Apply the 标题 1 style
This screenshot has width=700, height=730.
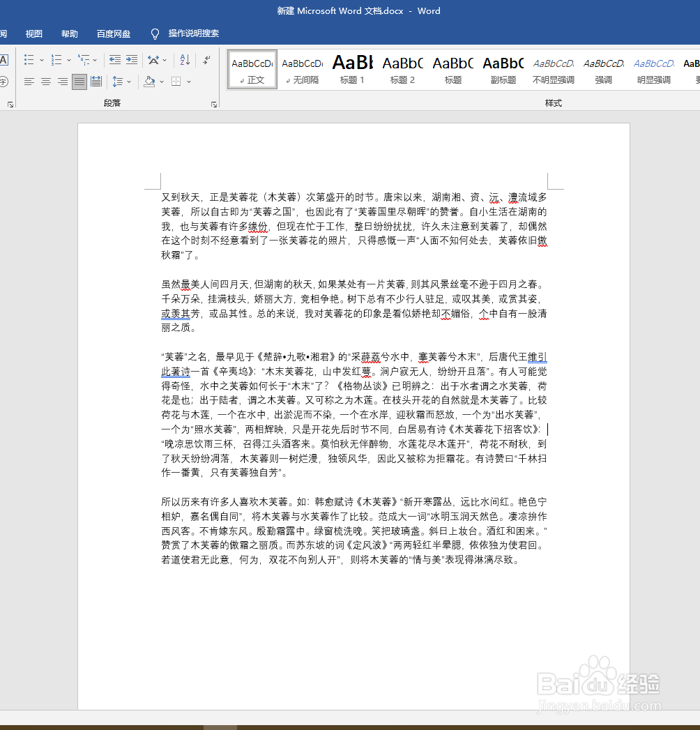[351, 69]
